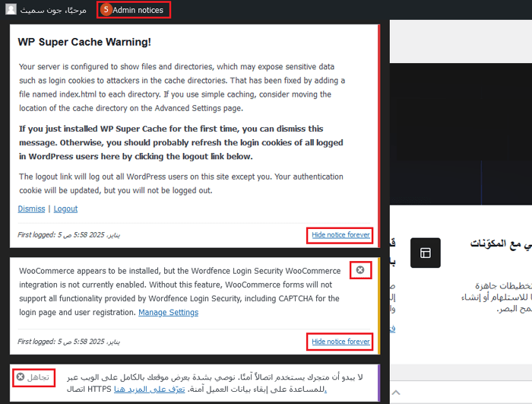Click the orange notice count badge
Screen dimensions: 532x404
[106, 10]
